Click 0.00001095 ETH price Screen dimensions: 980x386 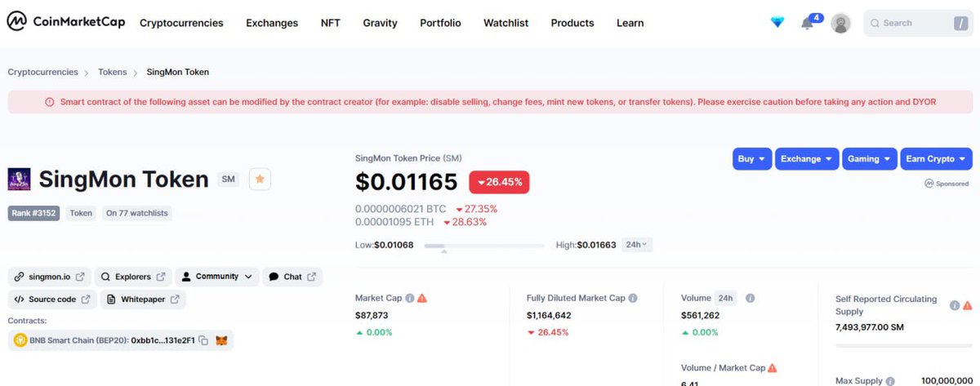coord(394,222)
